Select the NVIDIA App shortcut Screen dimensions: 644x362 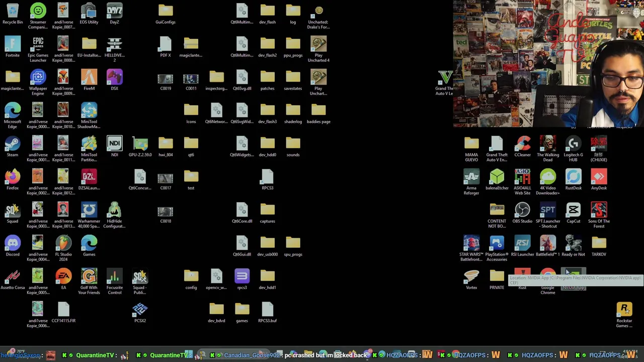point(573,280)
